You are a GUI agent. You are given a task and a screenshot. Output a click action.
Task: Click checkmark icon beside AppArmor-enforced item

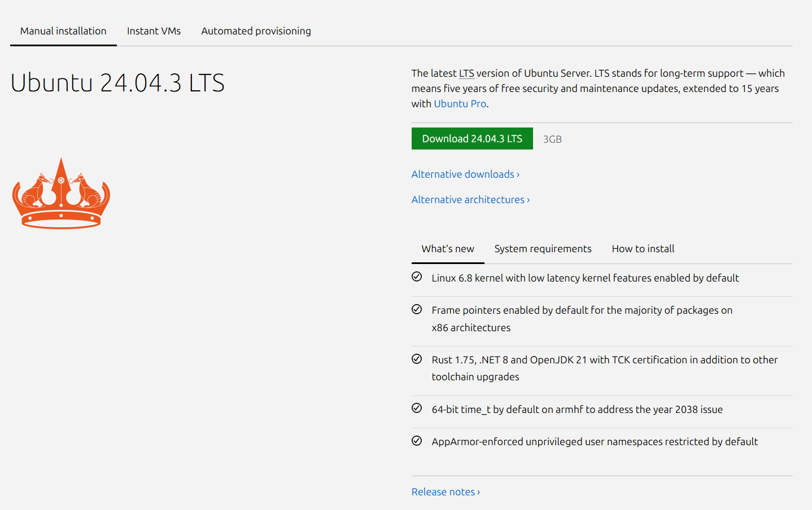pos(417,441)
